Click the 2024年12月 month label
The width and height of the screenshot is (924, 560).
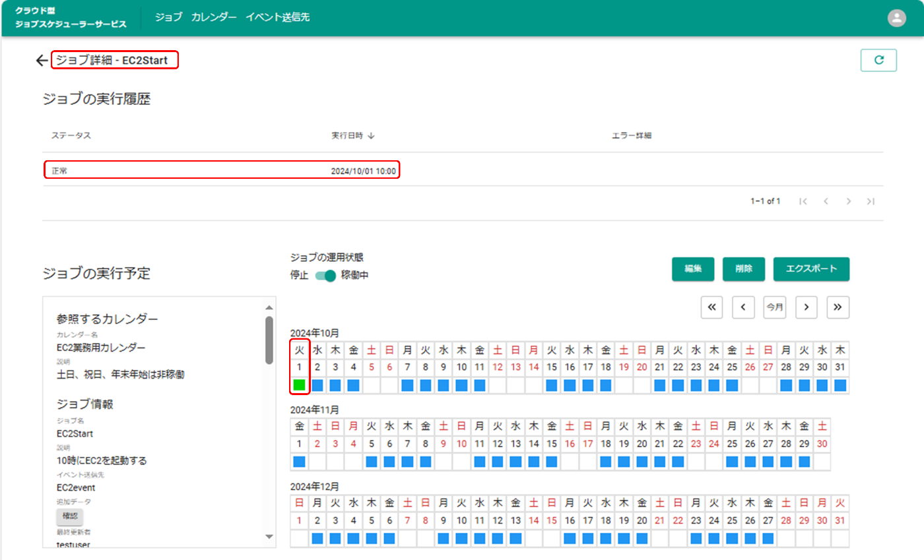pos(314,487)
